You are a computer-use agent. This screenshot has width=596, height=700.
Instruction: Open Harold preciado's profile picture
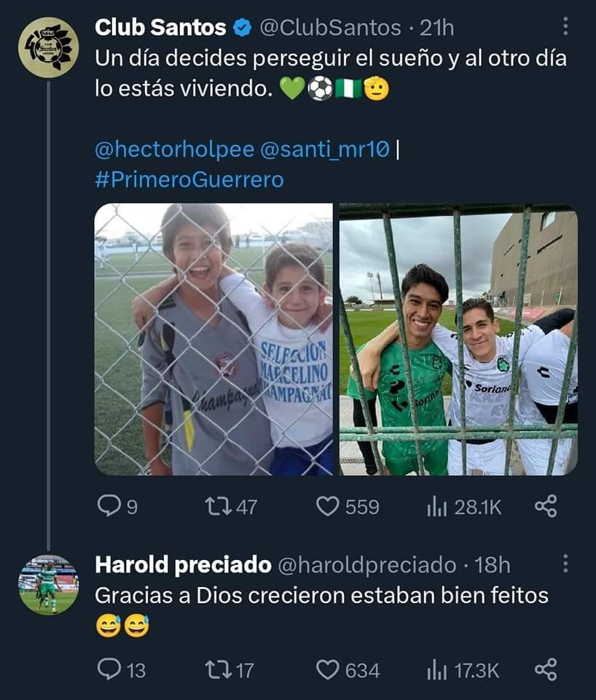click(x=48, y=585)
